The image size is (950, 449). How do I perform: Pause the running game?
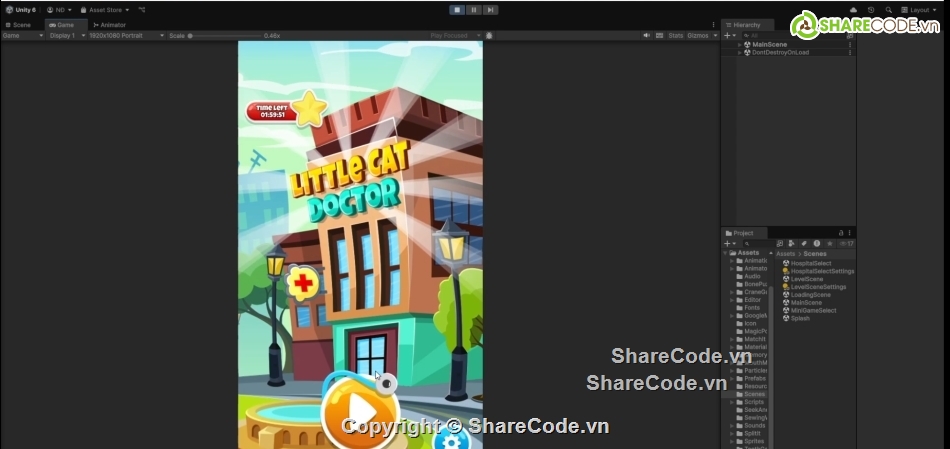tap(474, 10)
